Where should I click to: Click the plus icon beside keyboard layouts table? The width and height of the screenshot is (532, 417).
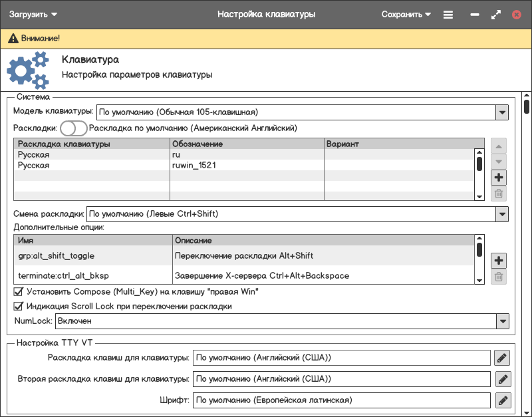point(499,178)
